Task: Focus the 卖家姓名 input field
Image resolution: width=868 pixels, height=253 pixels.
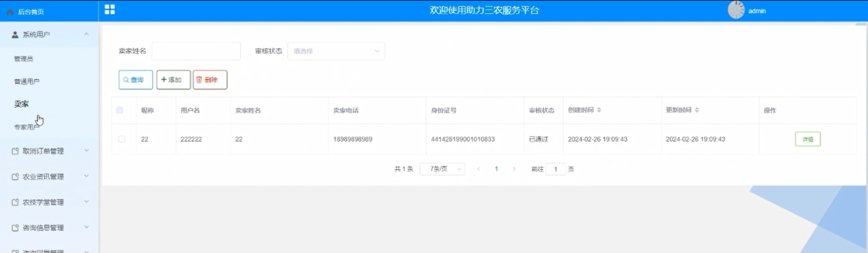Action: (x=196, y=51)
